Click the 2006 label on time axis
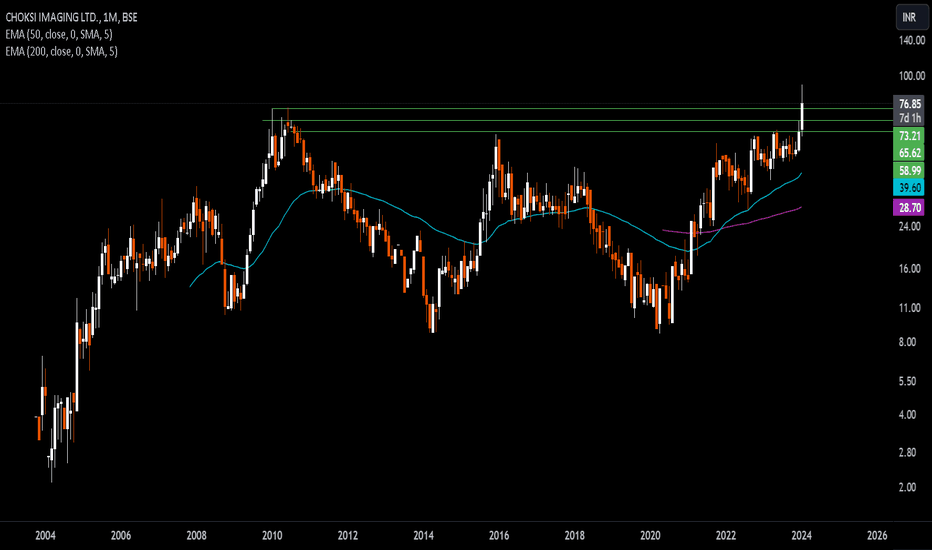The height and width of the screenshot is (550, 932). [x=121, y=535]
